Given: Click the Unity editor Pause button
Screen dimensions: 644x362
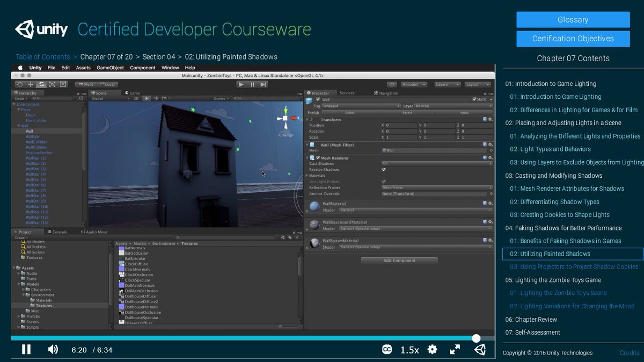Looking at the screenshot, I should [x=252, y=84].
